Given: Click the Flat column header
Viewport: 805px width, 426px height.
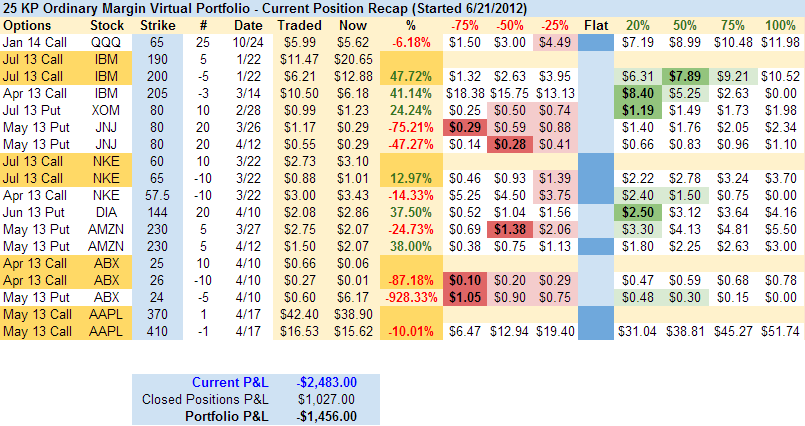Looking at the screenshot, I should [595, 23].
